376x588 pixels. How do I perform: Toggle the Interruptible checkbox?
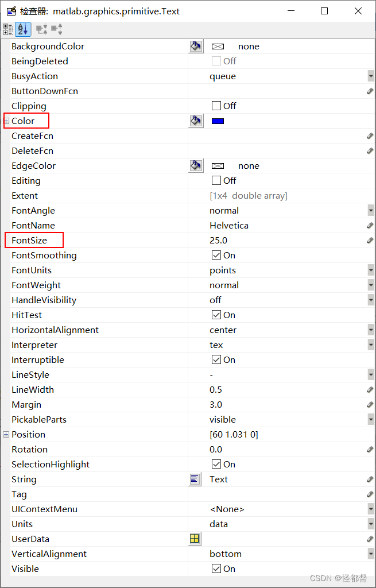pyautogui.click(x=216, y=359)
